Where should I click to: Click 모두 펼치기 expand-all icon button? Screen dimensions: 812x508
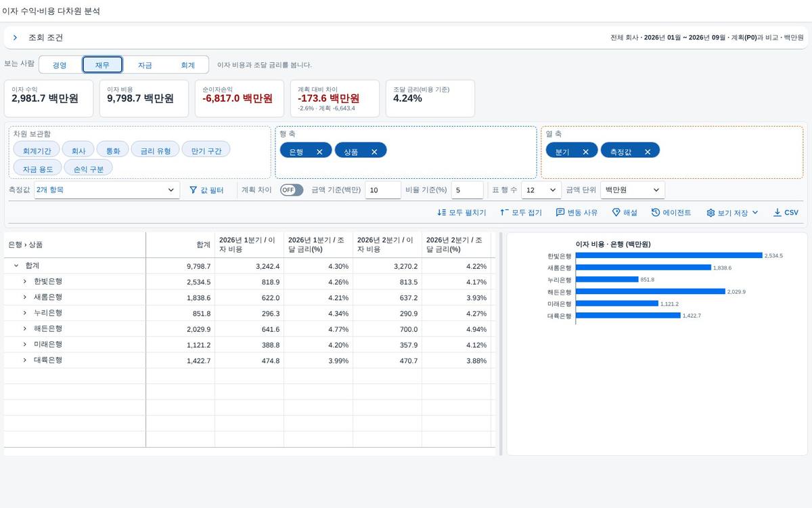[461, 213]
